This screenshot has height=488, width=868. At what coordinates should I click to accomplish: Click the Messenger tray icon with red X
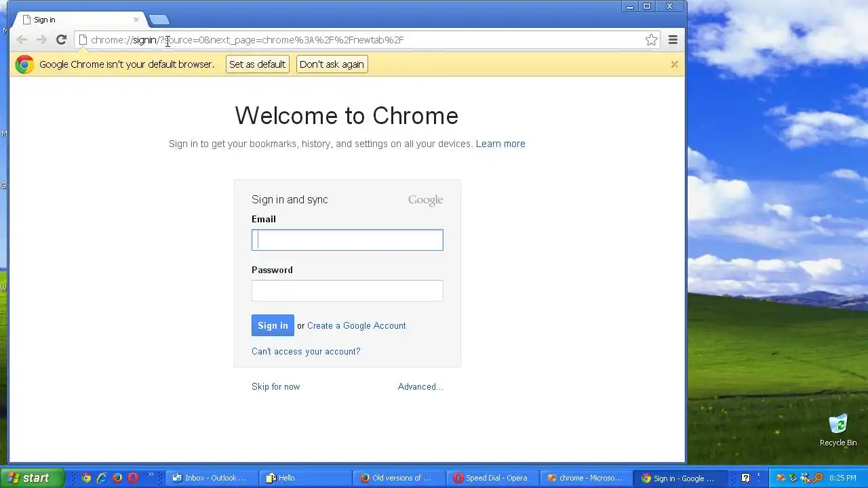click(x=806, y=478)
